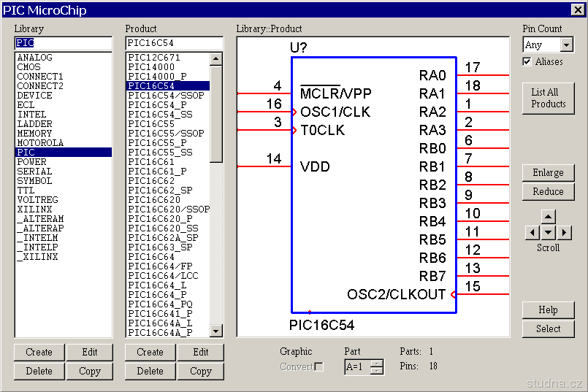Image resolution: width=588 pixels, height=392 pixels.
Task: Select PIC16C62_SP product
Action: (168, 191)
